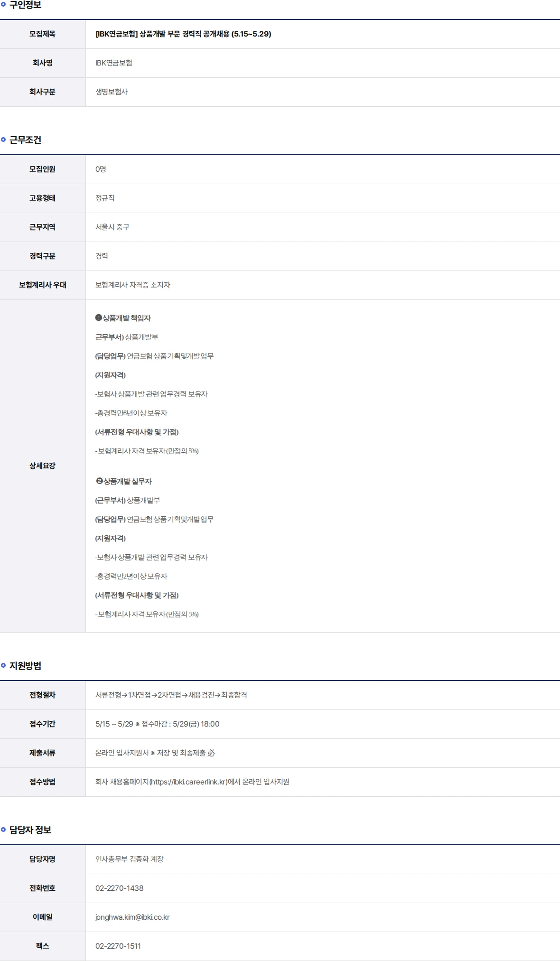
Task: Select the 인사총무부 김종화 계장 contact name
Action: tap(130, 859)
